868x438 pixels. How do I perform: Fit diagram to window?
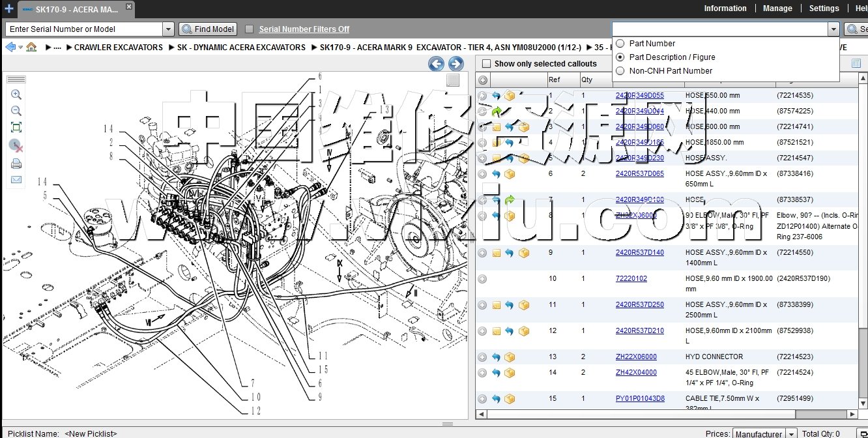[x=16, y=128]
